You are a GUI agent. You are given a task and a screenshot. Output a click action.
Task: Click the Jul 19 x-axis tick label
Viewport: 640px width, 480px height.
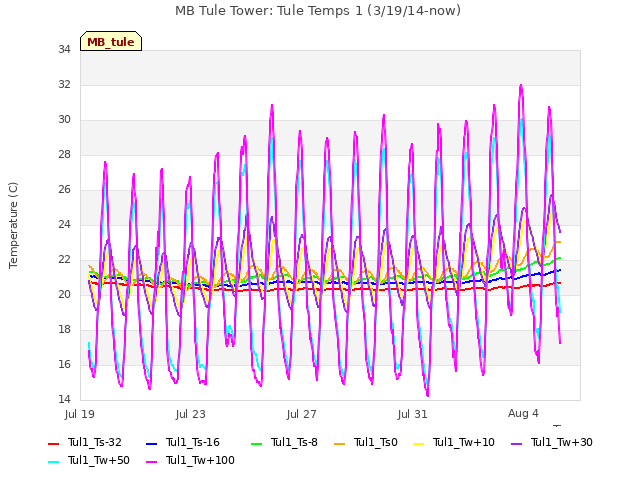80,414
